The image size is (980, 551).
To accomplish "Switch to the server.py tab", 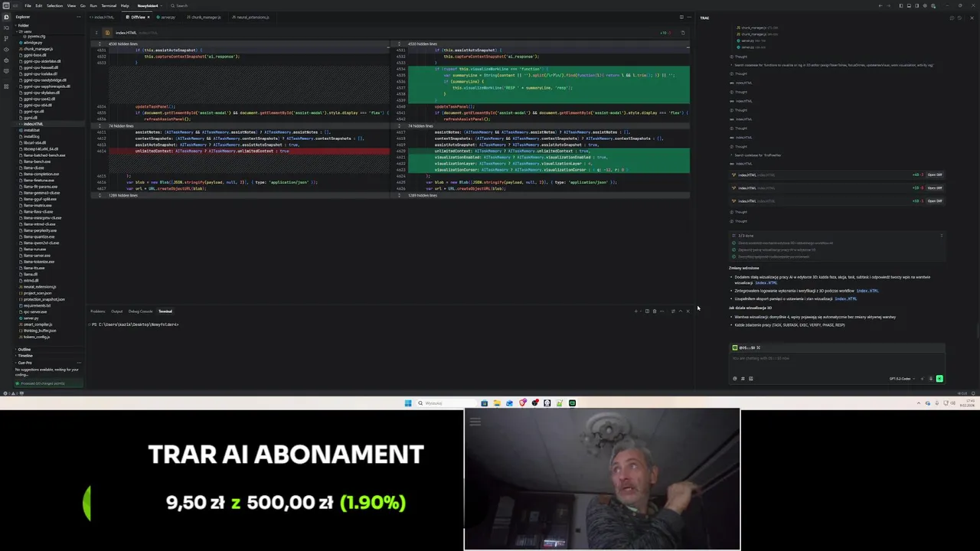I will click(166, 17).
